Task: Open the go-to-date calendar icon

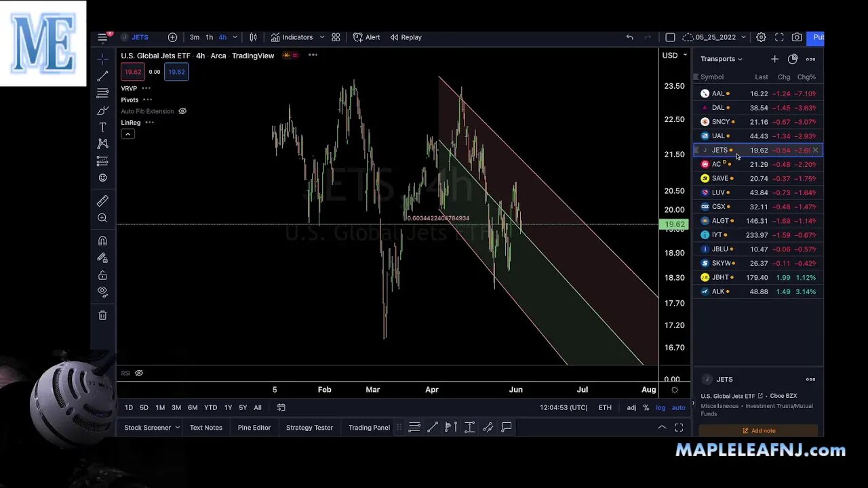Action: pos(281,407)
